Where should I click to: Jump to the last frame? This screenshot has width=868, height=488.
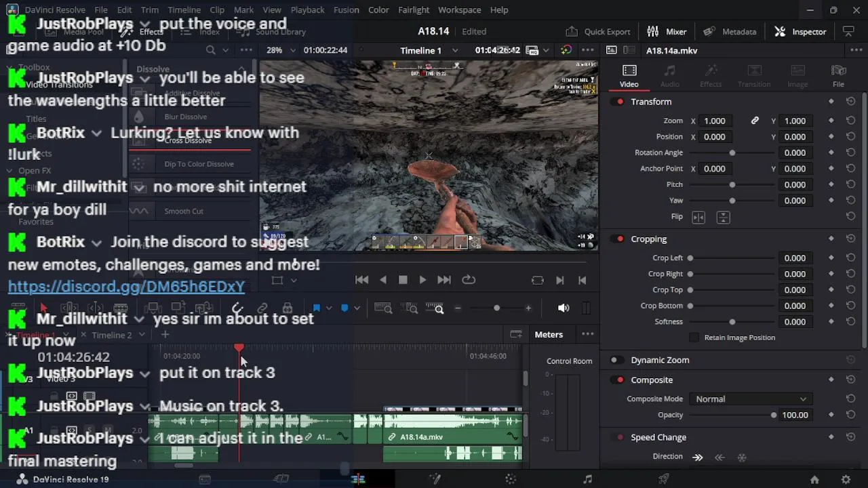[x=444, y=280]
